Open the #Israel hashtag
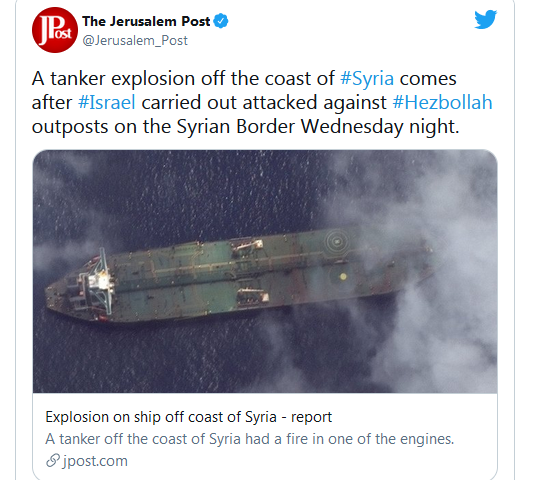This screenshot has height=480, width=537. (107, 102)
